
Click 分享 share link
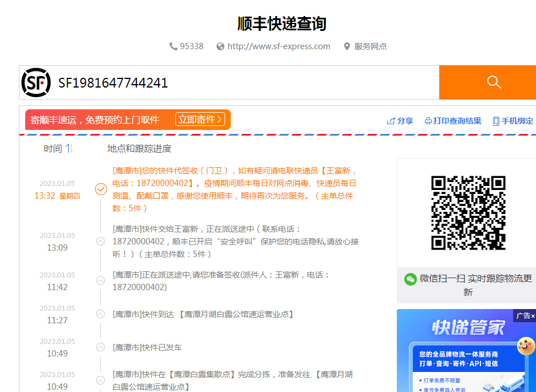click(x=405, y=121)
